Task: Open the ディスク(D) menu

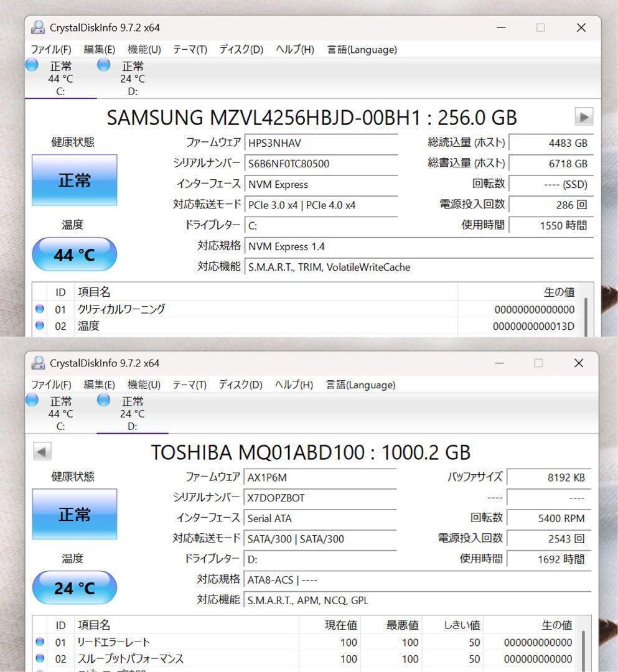Action: 238,50
